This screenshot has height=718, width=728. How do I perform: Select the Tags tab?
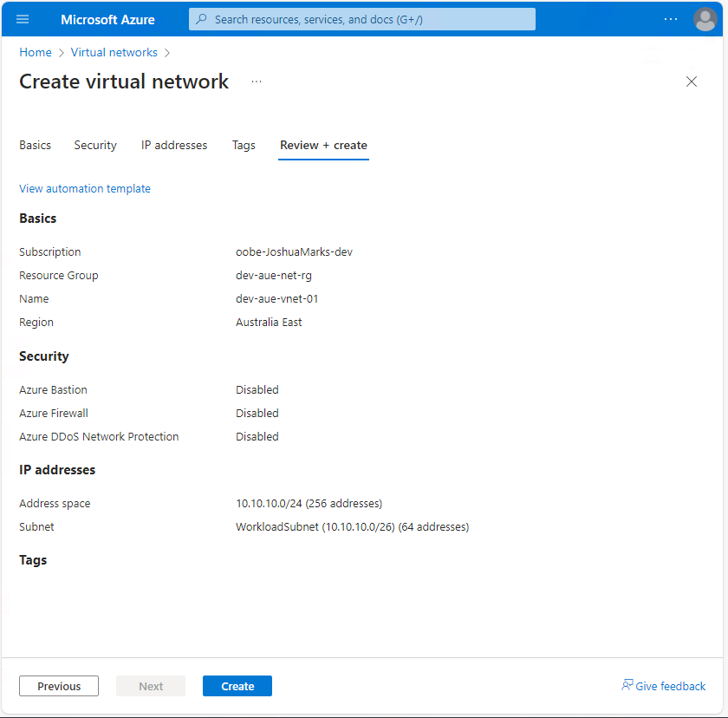[x=244, y=145]
